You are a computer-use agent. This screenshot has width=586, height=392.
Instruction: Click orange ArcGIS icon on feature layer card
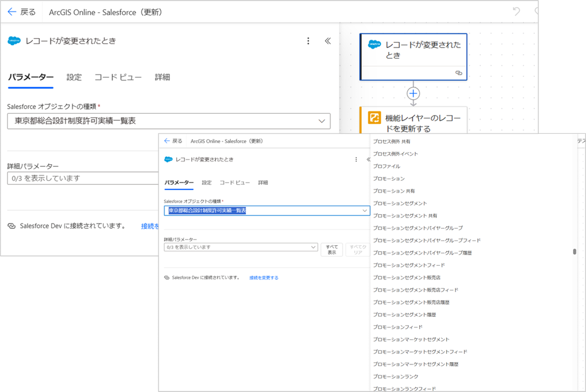(x=374, y=117)
